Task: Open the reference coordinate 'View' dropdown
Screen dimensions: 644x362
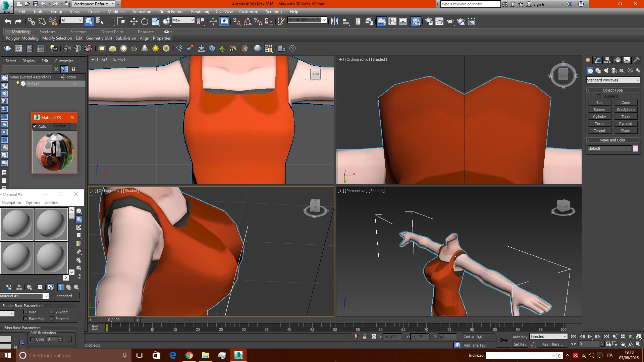Action: coord(183,20)
